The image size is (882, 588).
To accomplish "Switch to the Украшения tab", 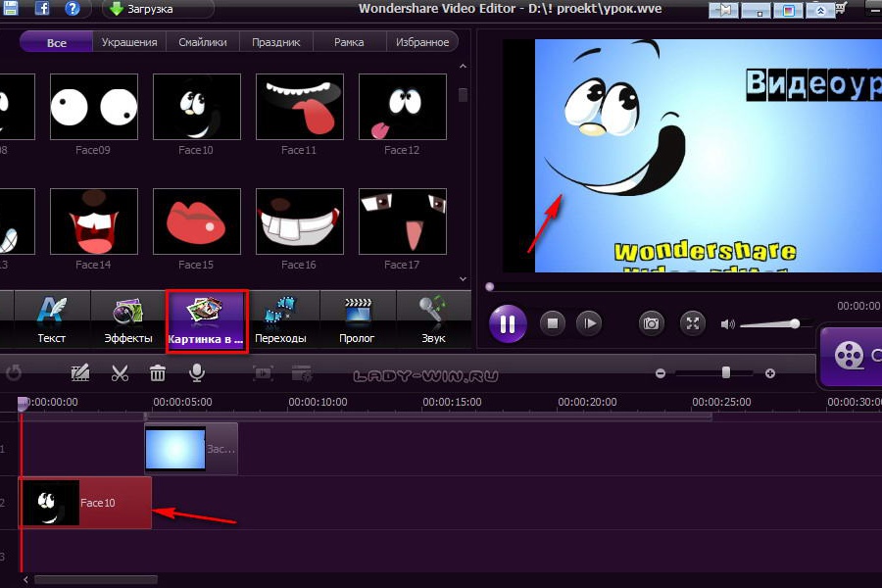I will pos(129,42).
